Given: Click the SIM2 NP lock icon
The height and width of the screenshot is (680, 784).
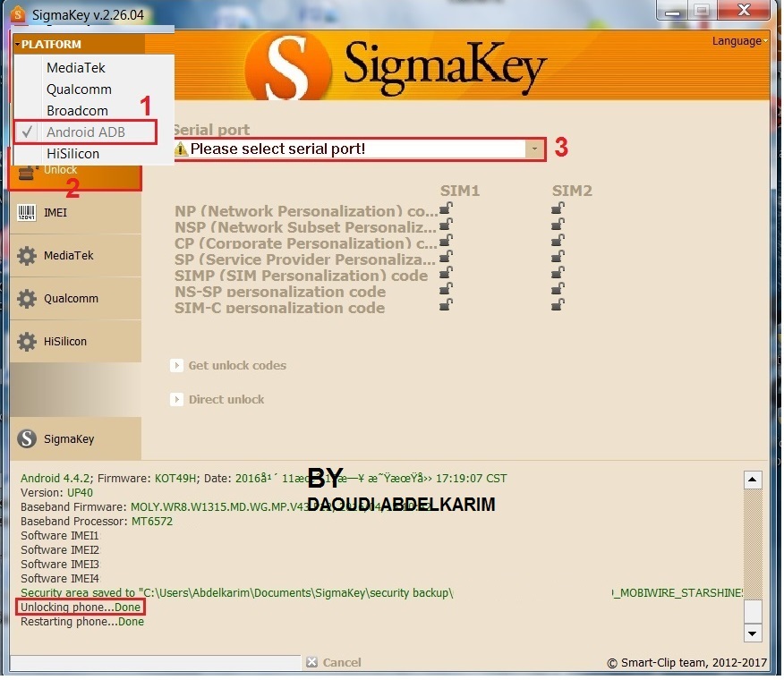Looking at the screenshot, I should click(x=558, y=208).
